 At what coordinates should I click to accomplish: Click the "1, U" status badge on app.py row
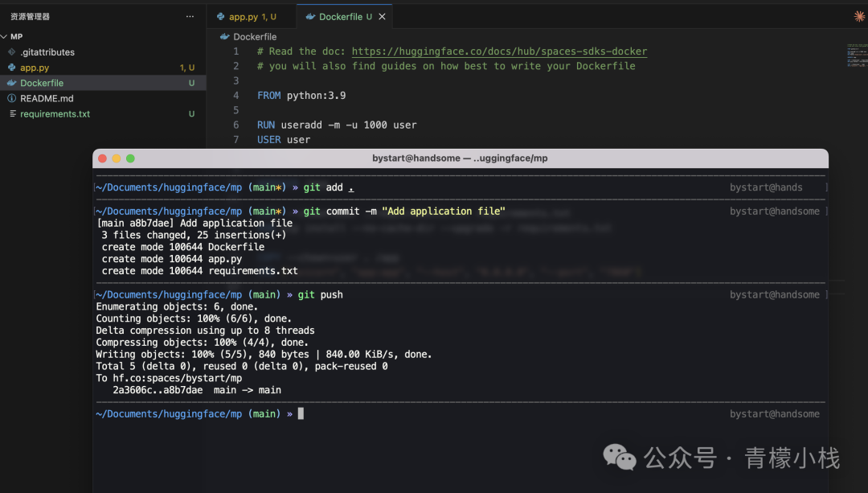tap(187, 68)
